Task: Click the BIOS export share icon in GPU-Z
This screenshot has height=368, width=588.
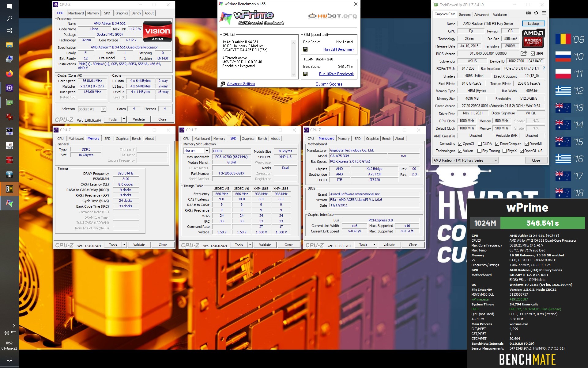Action: (x=524, y=53)
